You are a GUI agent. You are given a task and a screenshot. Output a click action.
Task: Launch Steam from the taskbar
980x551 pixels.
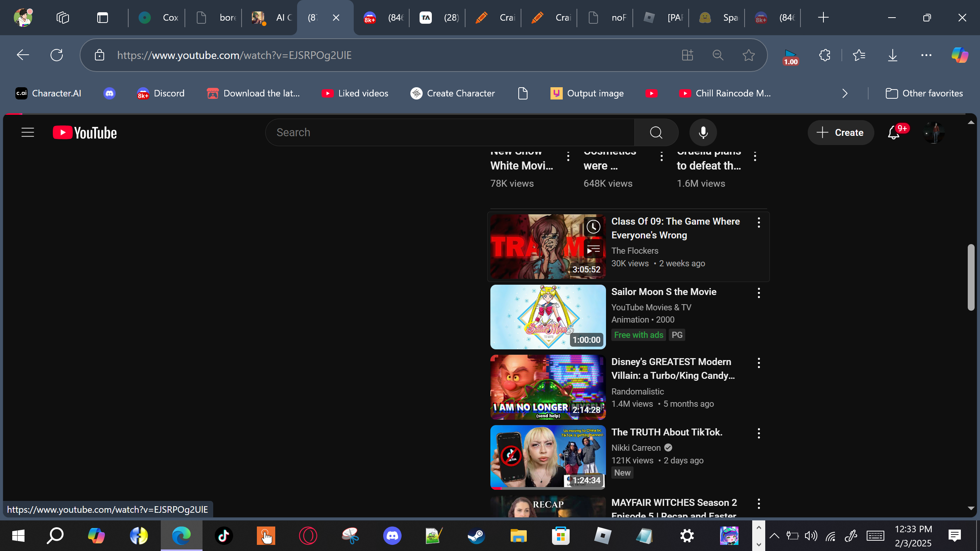click(476, 536)
